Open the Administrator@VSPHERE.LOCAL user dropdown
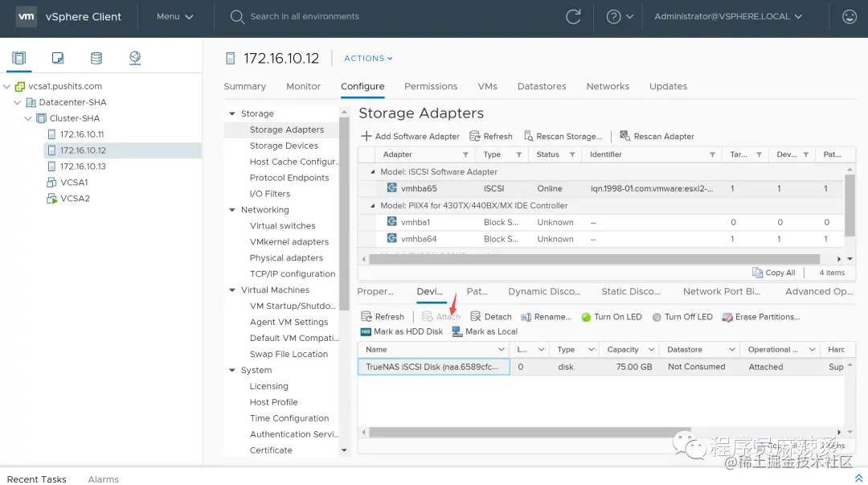This screenshot has width=868, height=485. (728, 17)
